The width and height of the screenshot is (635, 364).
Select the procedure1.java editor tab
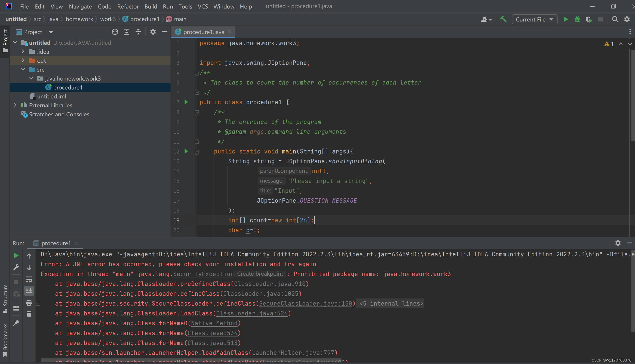(203, 32)
